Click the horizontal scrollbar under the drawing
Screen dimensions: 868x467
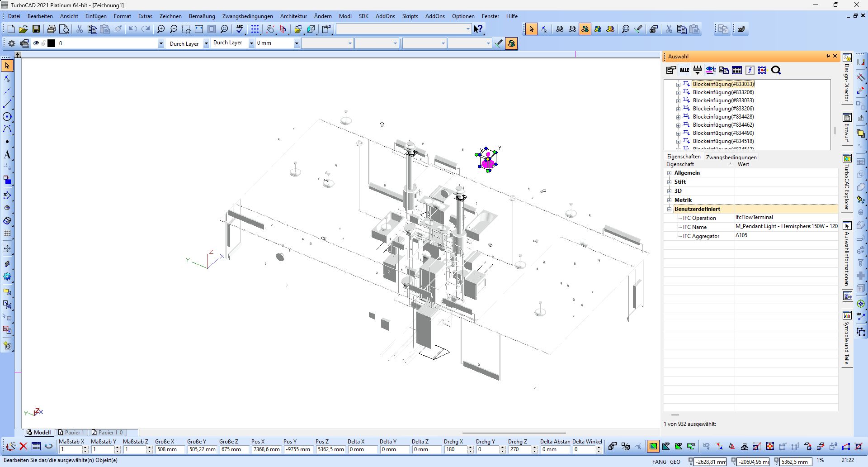[x=514, y=433]
